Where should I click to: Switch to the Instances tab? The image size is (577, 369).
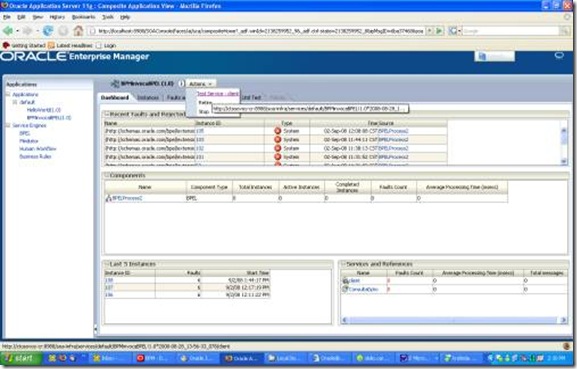pyautogui.click(x=148, y=97)
